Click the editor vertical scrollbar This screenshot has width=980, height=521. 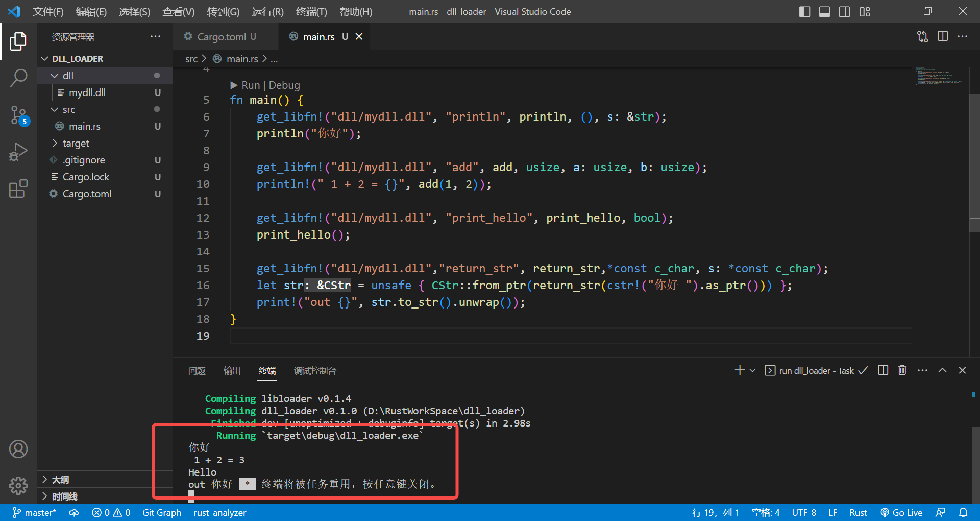pos(974,163)
